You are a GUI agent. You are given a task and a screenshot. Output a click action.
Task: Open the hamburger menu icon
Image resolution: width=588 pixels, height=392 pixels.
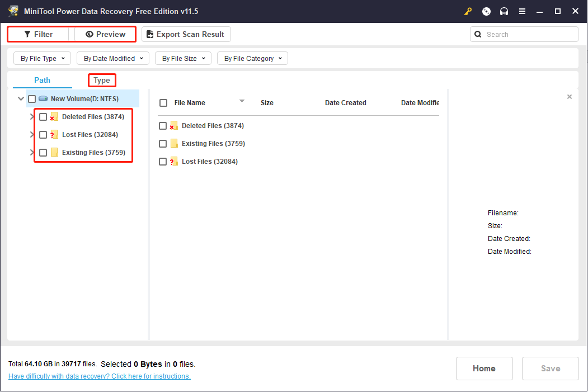522,11
